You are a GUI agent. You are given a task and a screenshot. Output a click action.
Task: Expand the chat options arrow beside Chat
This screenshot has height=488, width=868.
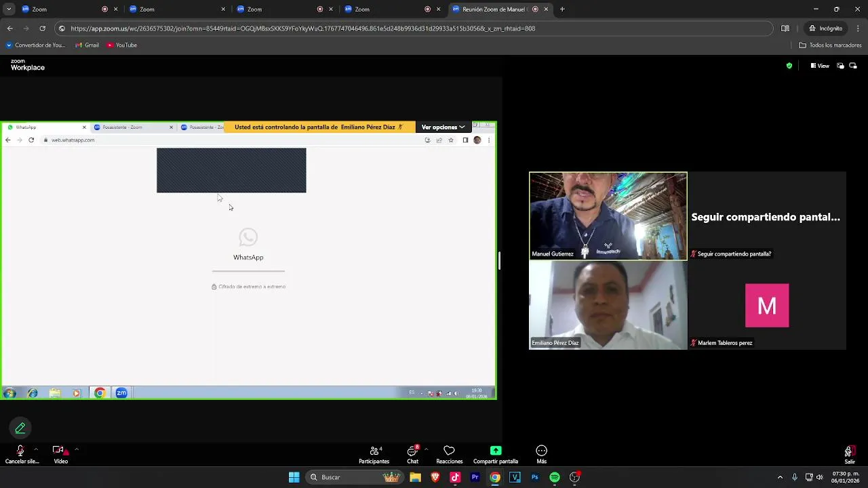click(426, 449)
